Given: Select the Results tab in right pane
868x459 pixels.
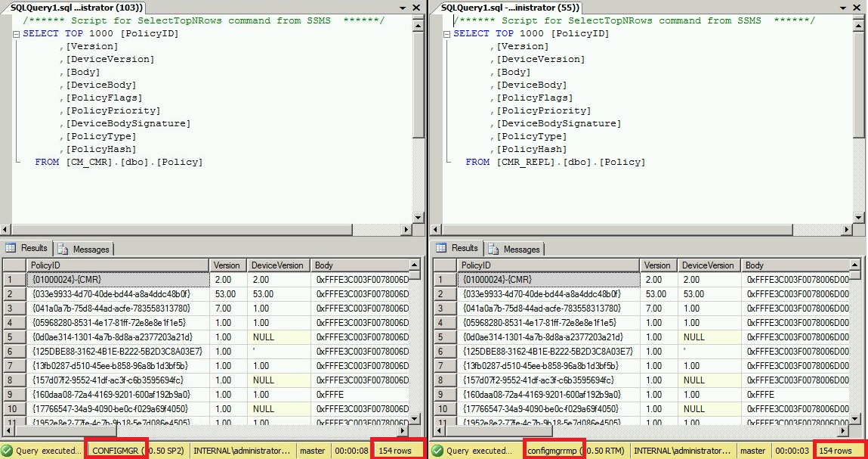Looking at the screenshot, I should [458, 248].
